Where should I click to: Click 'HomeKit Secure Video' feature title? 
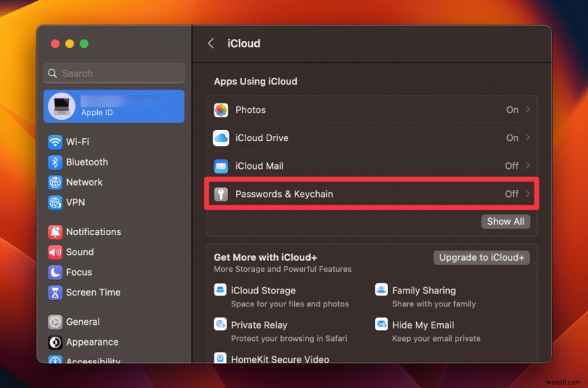pyautogui.click(x=280, y=359)
